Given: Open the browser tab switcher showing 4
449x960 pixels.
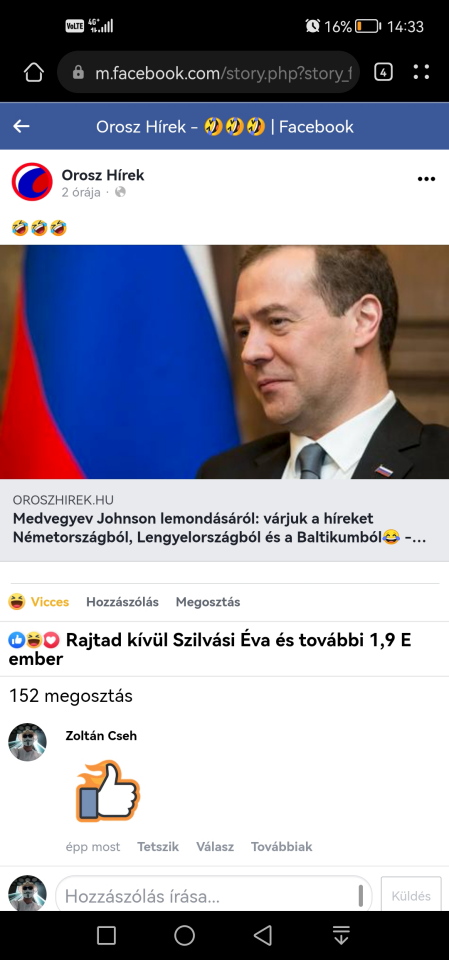Looking at the screenshot, I should point(383,72).
